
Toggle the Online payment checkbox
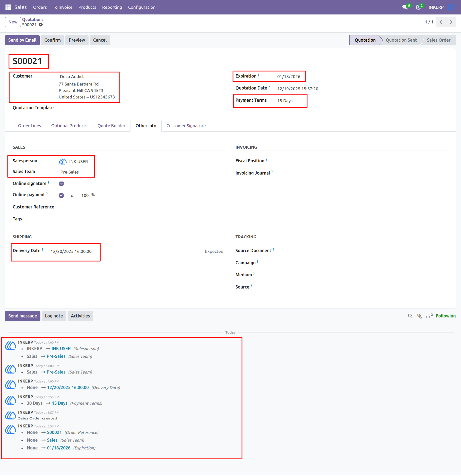[61, 195]
